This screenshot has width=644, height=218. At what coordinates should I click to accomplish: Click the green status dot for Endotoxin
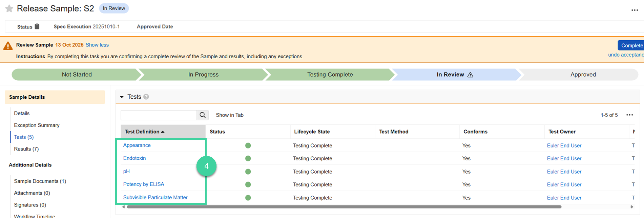248,158
